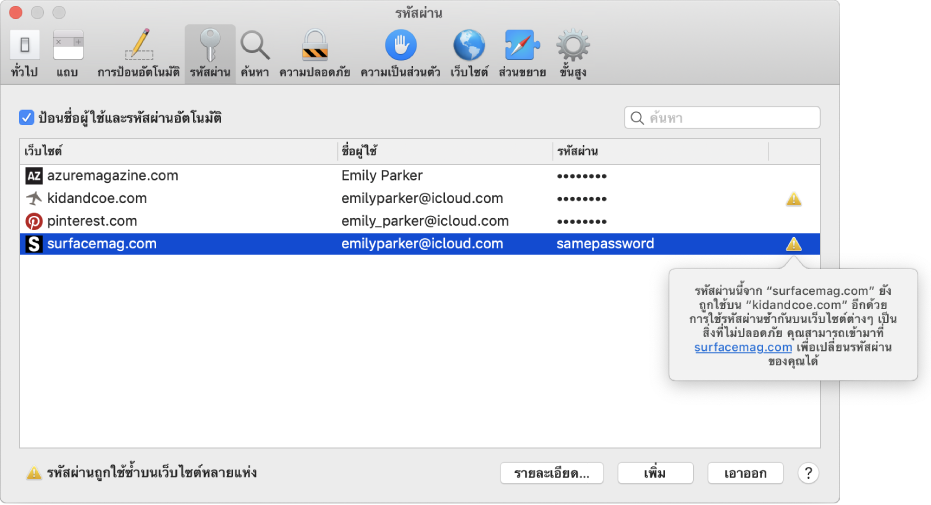Screen dimensions: 931x505
Task: Open the Tabs (แถบ) preferences pane
Action: 67,54
